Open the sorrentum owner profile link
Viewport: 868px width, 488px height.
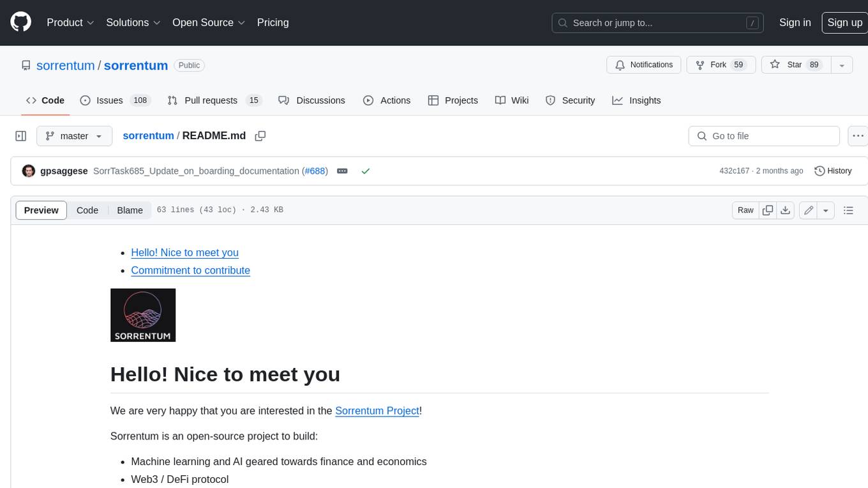click(65, 65)
